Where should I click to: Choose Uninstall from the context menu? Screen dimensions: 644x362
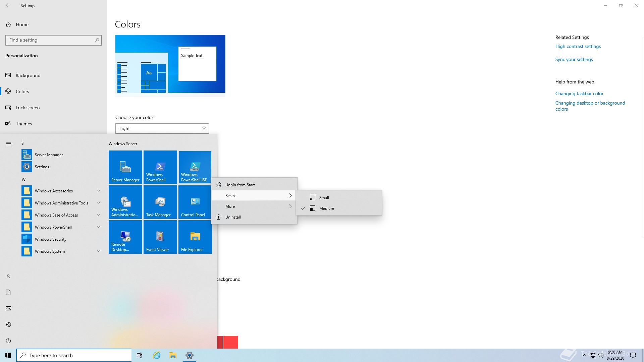[x=254, y=217]
